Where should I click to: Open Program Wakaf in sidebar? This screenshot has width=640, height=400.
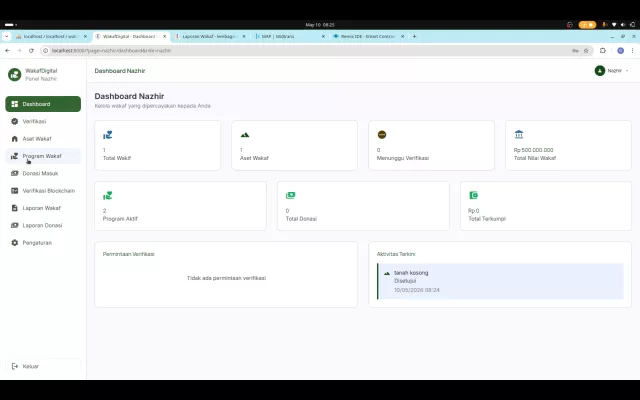pyautogui.click(x=43, y=156)
